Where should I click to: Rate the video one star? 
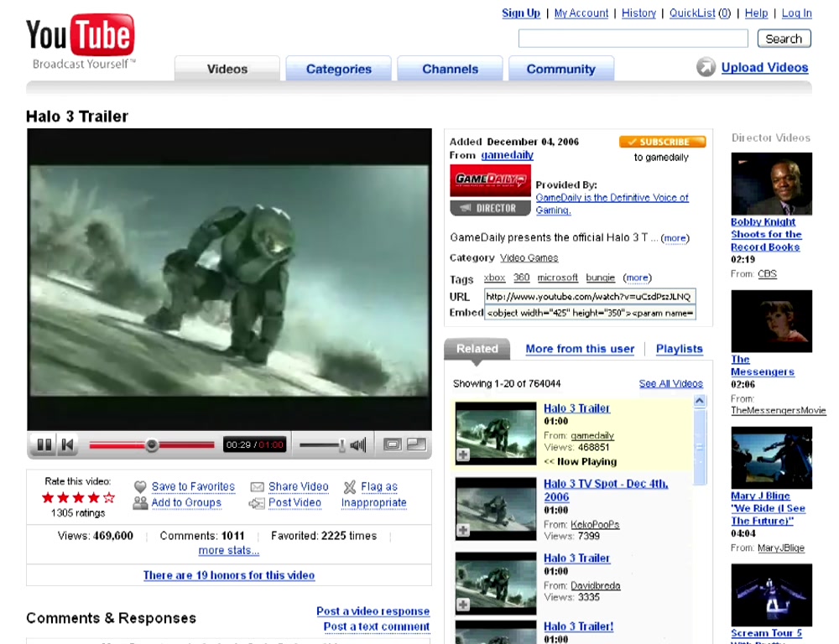tap(48, 498)
